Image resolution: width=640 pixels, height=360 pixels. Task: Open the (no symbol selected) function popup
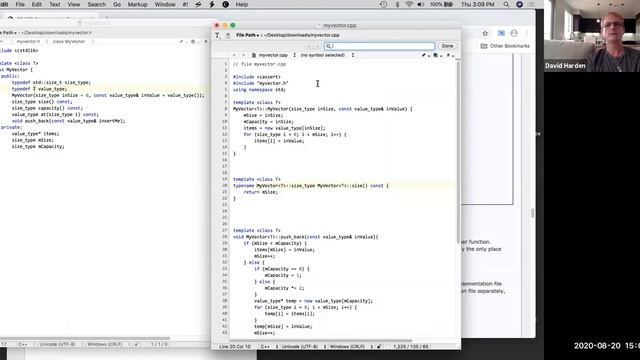click(x=327, y=55)
